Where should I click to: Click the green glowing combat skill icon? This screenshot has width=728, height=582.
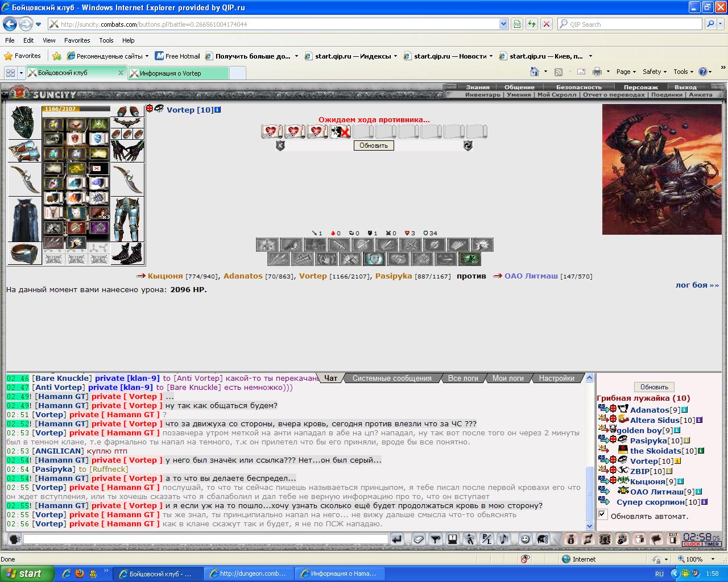point(470,259)
